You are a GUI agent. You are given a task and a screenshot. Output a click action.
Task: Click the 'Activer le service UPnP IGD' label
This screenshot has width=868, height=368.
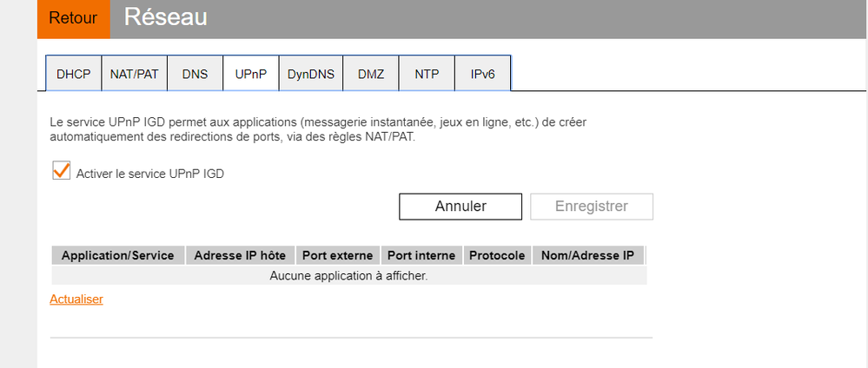(150, 174)
